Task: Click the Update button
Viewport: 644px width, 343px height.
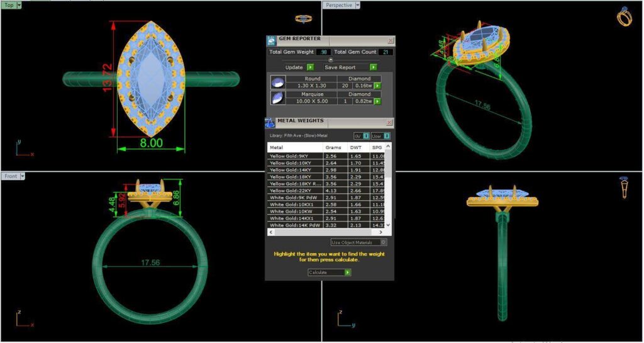Action: click(x=299, y=67)
